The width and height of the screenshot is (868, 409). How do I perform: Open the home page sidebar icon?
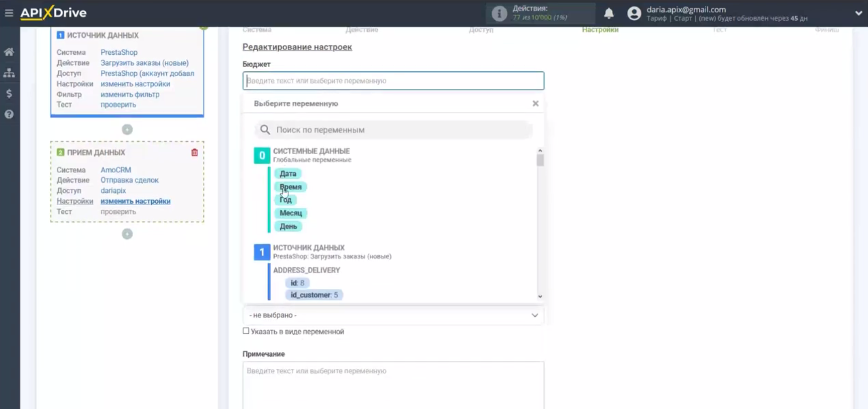[x=9, y=52]
